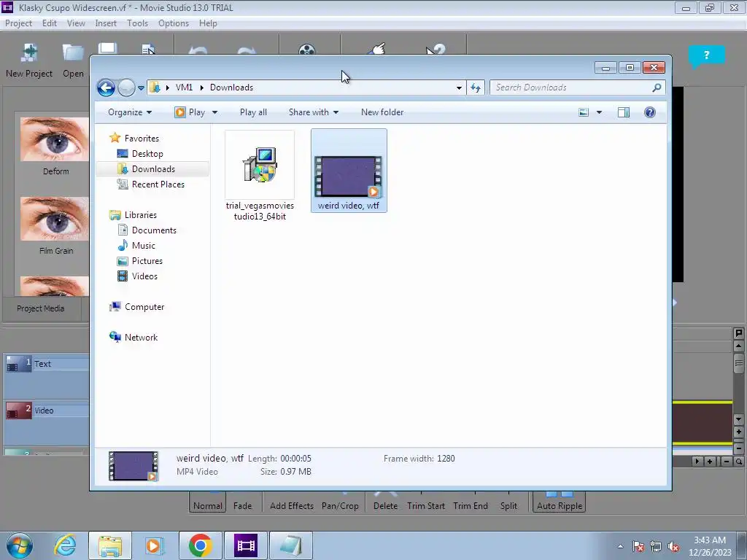Image resolution: width=747 pixels, height=560 pixels.
Task: Refresh the Downloads folder view
Action: coord(476,87)
